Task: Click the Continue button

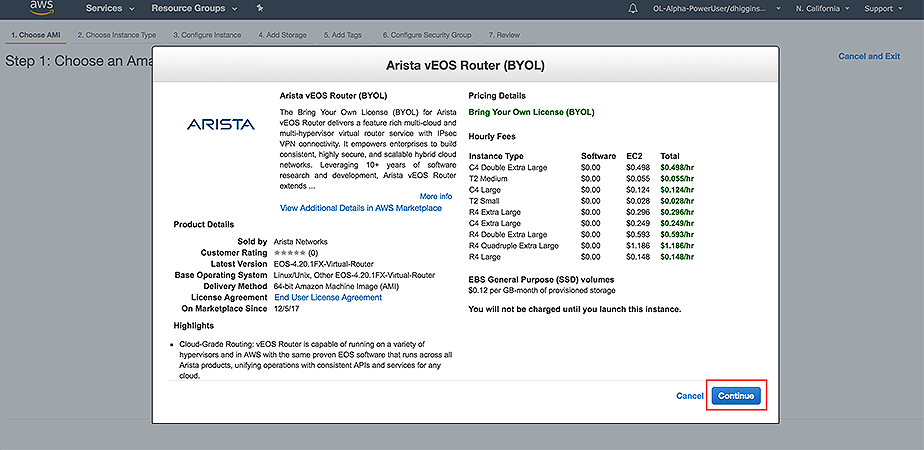Action: point(736,396)
